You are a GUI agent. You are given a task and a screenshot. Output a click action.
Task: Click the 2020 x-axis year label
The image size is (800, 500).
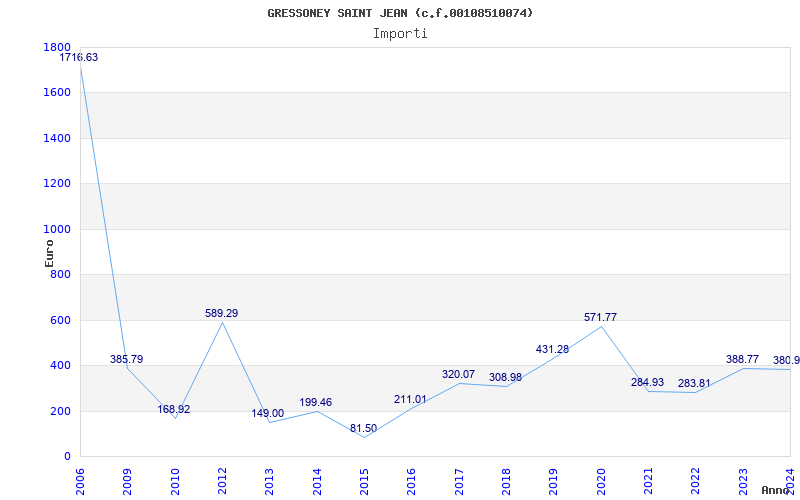point(601,482)
